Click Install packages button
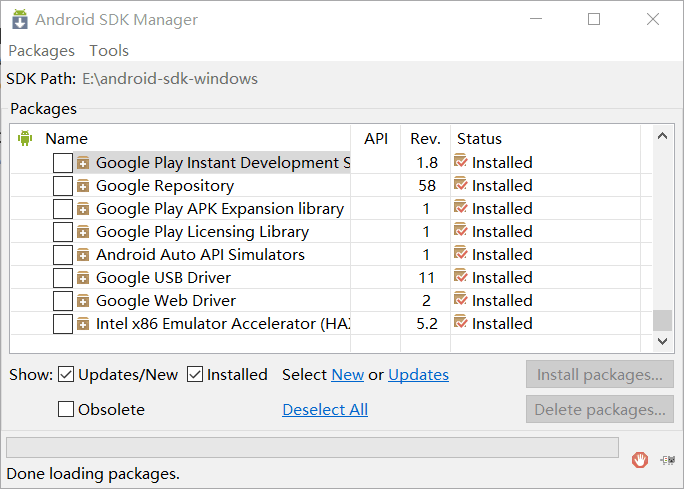The image size is (684, 489). point(600,374)
